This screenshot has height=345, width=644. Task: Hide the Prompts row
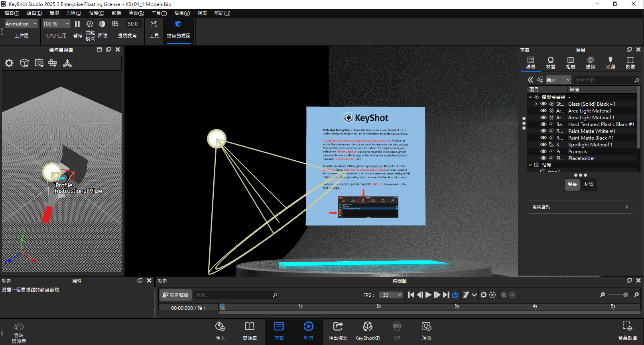click(544, 152)
